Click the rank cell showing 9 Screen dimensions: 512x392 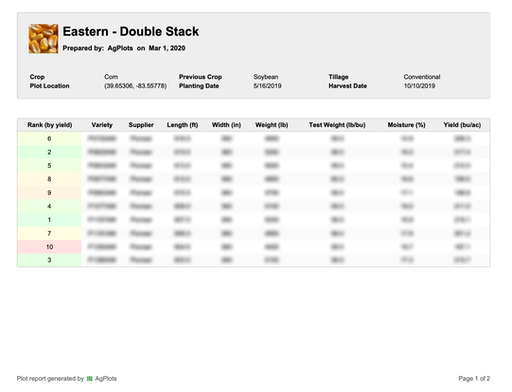pos(49,193)
